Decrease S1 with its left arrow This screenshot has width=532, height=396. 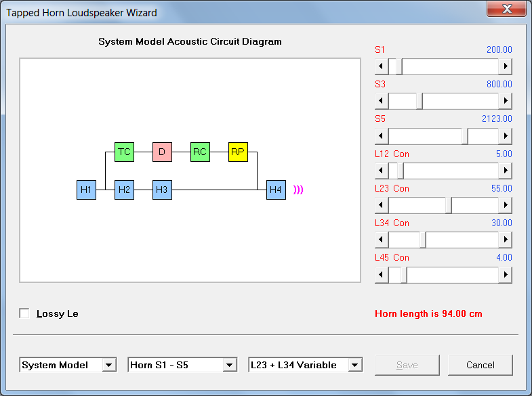tap(382, 66)
